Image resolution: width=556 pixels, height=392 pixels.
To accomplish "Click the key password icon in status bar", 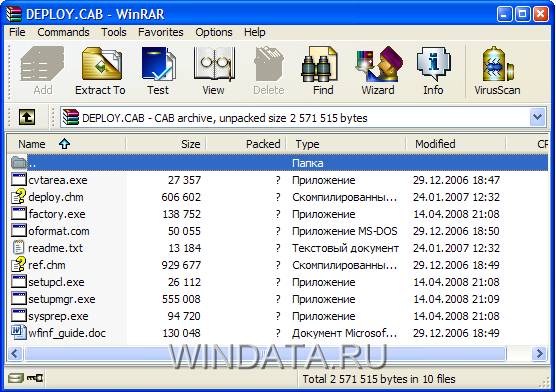I will tap(35, 378).
